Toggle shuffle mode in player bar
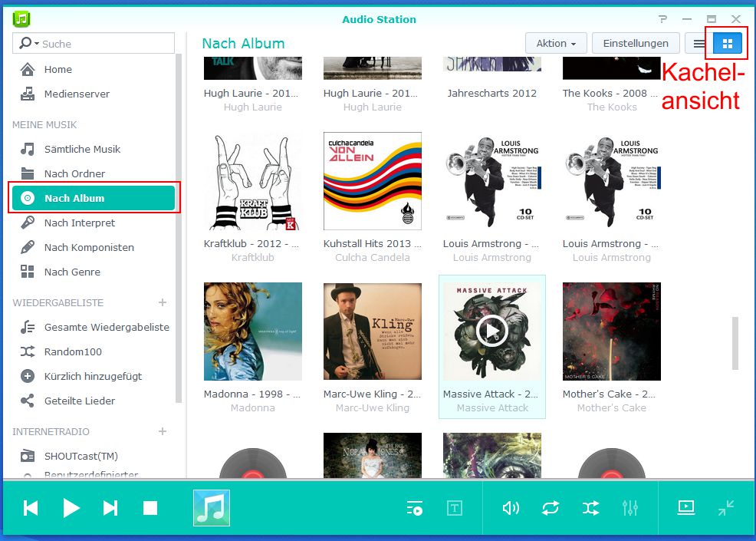Viewport: 756px width, 541px height. [x=590, y=508]
